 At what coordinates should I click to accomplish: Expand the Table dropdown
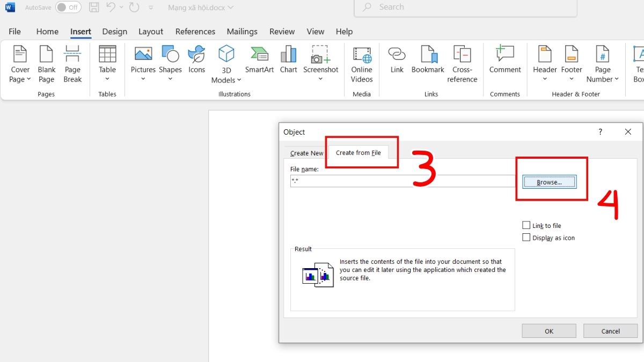(x=107, y=64)
